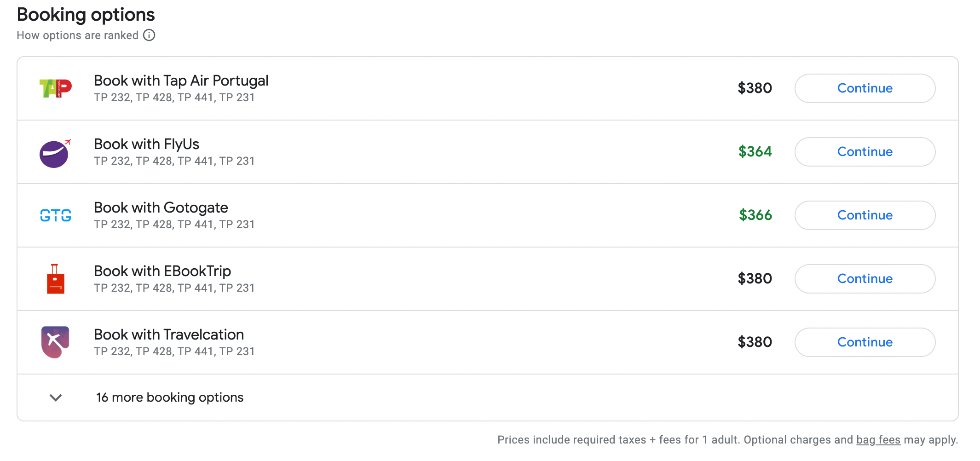Expand 16 more booking options chevron
Screen dimensions: 980x461
pyautogui.click(x=56, y=398)
